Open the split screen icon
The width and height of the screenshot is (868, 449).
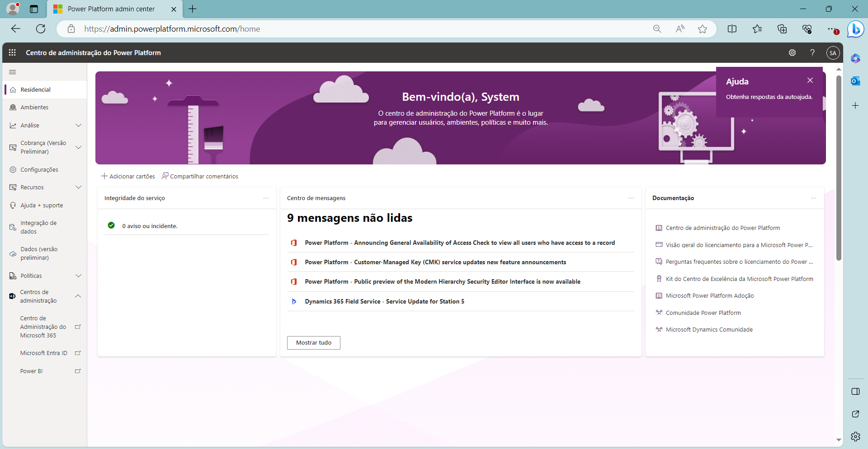pyautogui.click(x=732, y=29)
